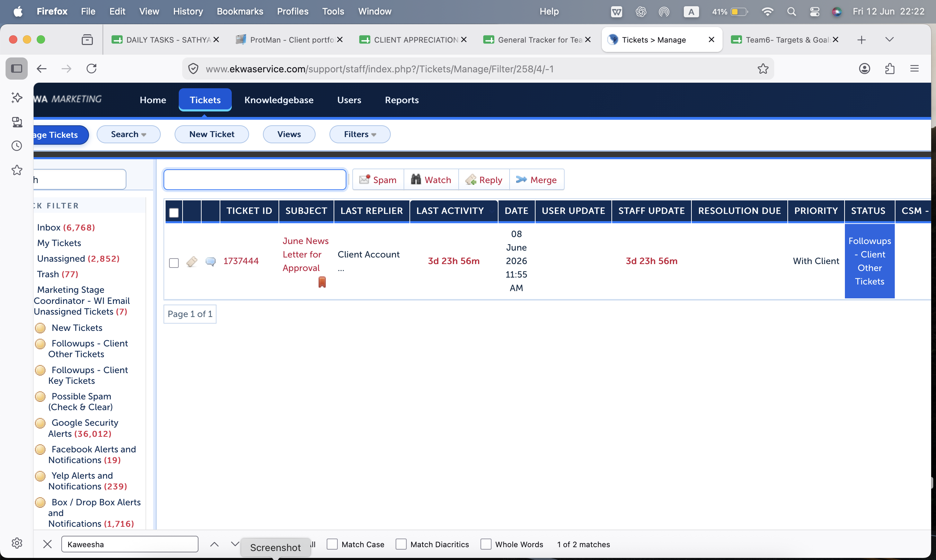This screenshot has height=560, width=936.
Task: Open the Reports navigation tab
Action: (402, 100)
